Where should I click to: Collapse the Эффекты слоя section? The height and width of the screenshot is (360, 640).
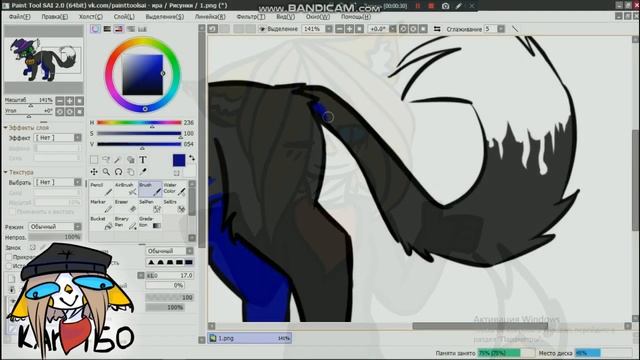click(x=6, y=128)
